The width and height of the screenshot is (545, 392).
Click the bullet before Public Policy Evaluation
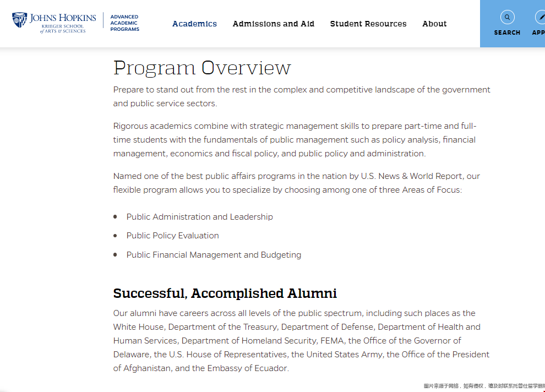coord(115,236)
